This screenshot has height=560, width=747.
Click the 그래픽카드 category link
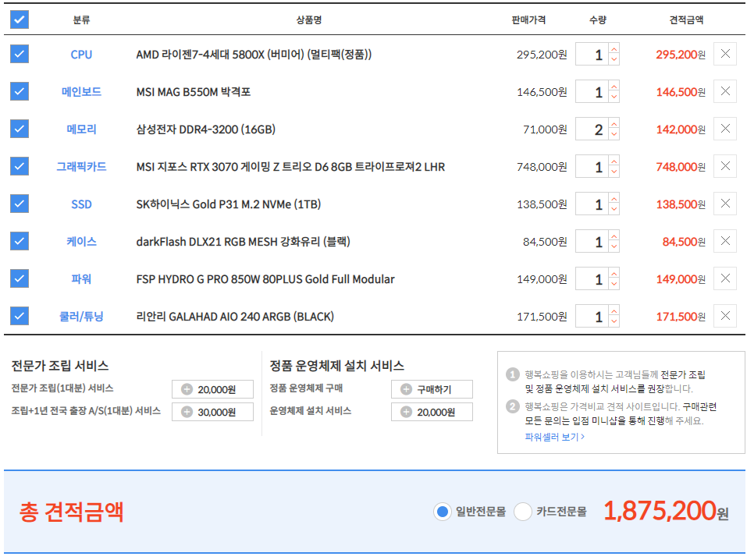click(81, 167)
